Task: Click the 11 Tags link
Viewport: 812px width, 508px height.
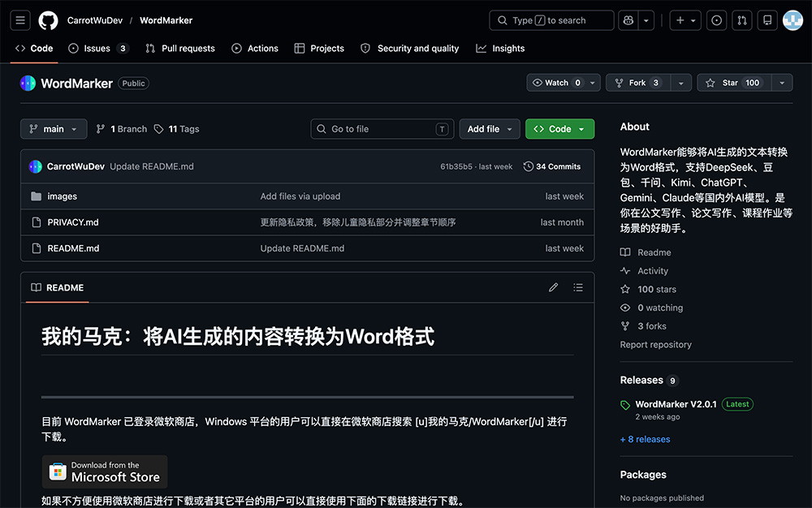Action: click(x=177, y=129)
